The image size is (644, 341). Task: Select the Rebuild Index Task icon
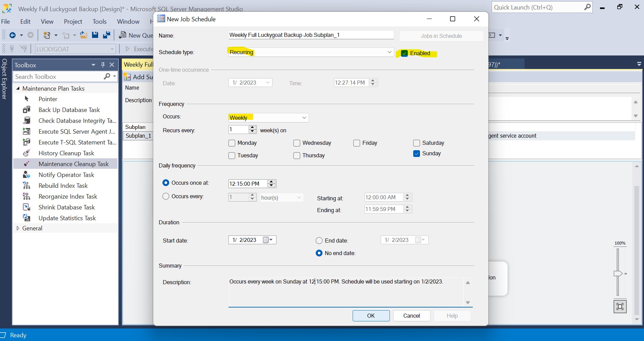pyautogui.click(x=26, y=186)
